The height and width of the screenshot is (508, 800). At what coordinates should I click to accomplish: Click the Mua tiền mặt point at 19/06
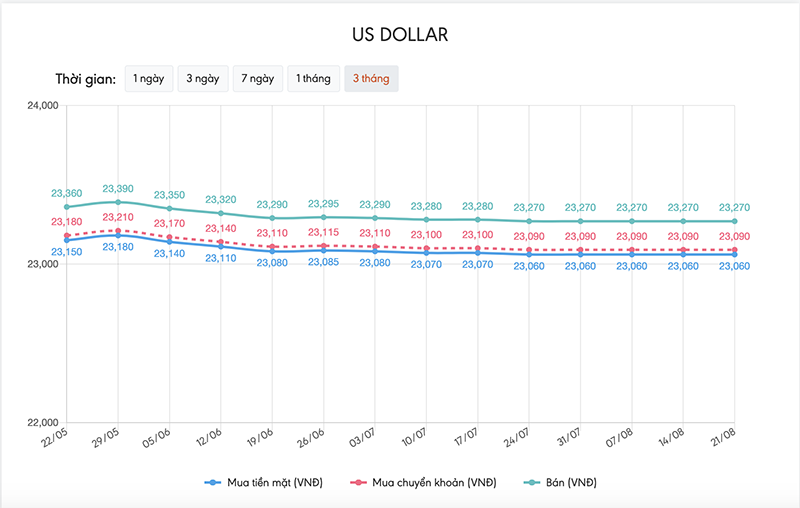272,251
